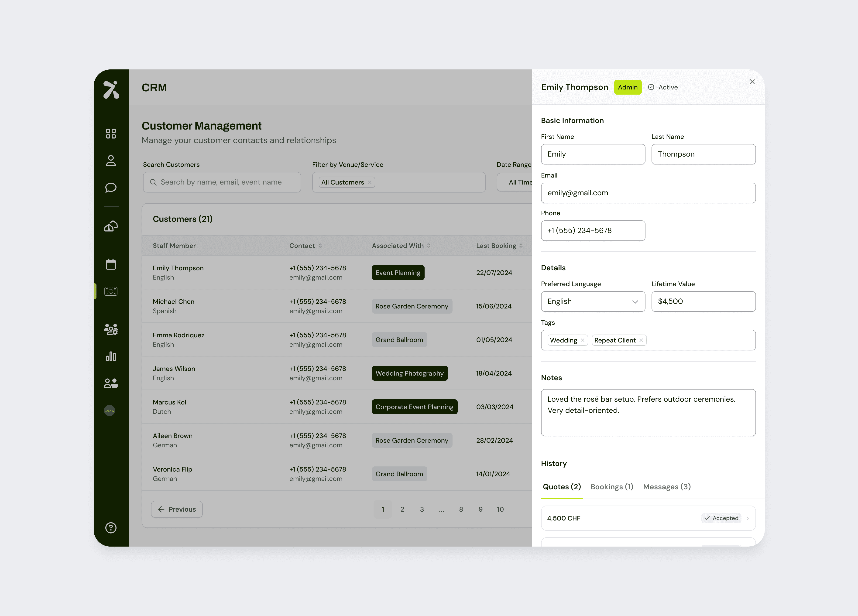Click the user profile sidebar icon

[111, 161]
